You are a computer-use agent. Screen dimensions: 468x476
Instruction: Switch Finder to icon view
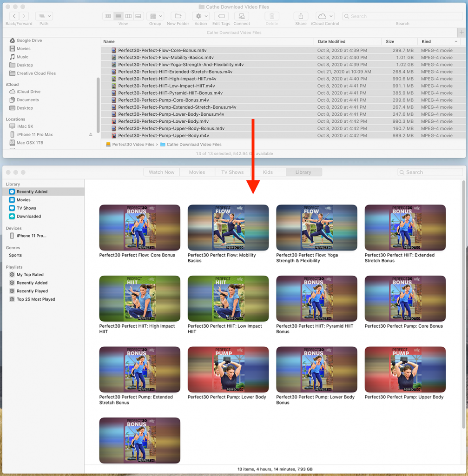point(108,16)
